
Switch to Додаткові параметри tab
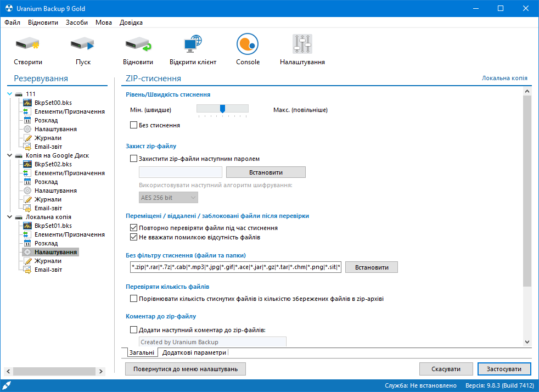(x=194, y=352)
